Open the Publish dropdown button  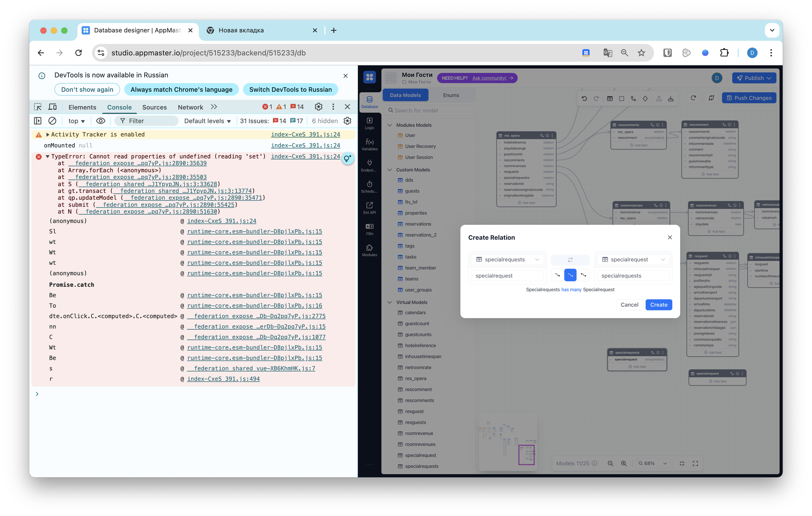tap(754, 78)
